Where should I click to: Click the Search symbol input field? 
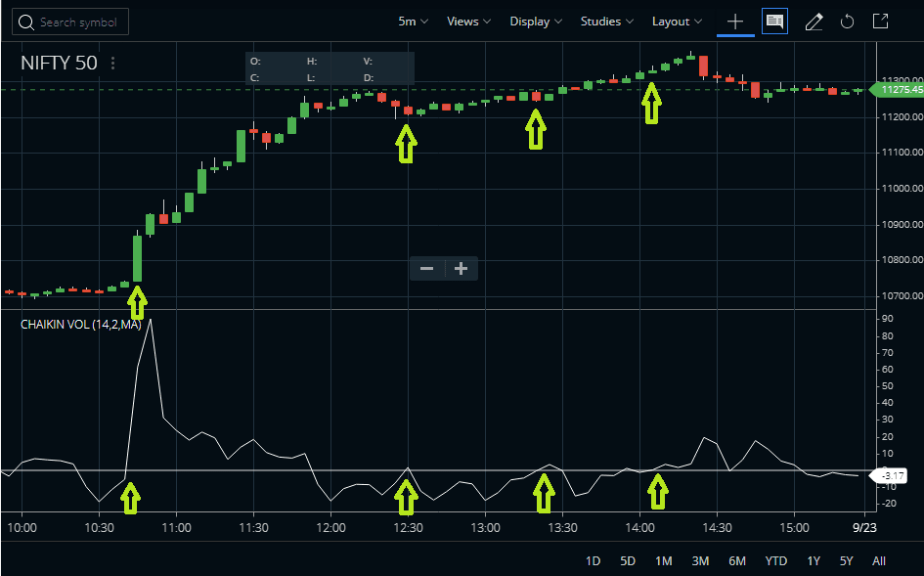[x=70, y=22]
